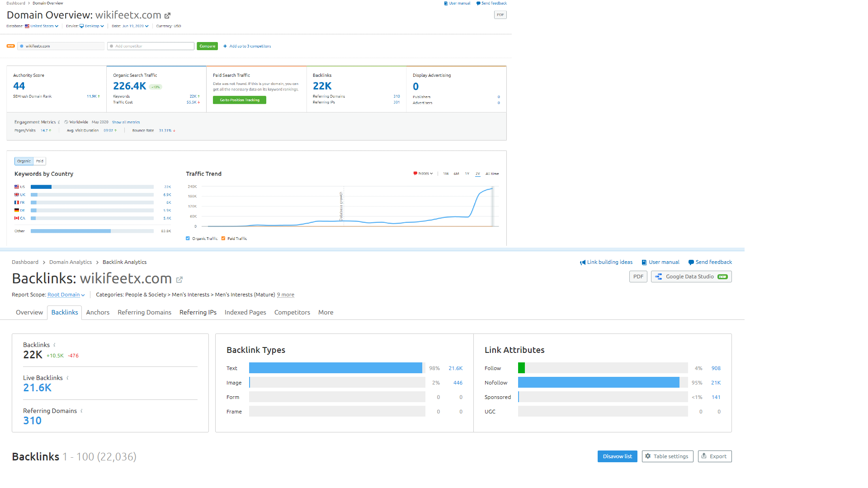Open external link icon beside Backlinks: wikifeetx.com heading
This screenshot has width=868, height=488.
[x=179, y=280]
